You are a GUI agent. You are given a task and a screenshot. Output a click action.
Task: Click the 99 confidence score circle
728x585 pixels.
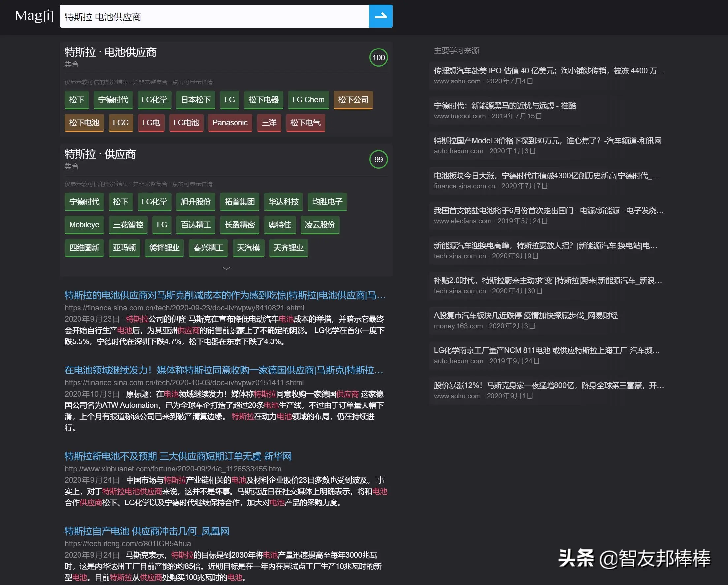pos(378,159)
